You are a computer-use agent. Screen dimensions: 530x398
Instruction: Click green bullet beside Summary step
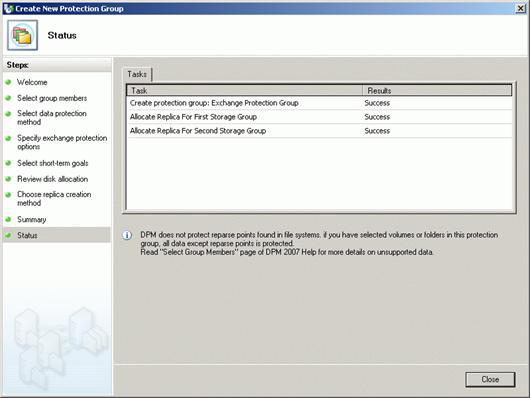click(8, 219)
